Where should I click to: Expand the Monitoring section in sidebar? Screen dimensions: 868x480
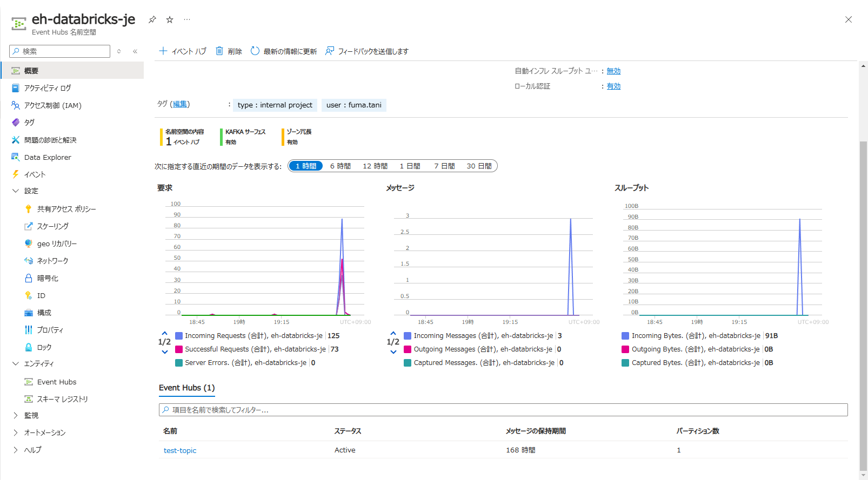click(16, 415)
